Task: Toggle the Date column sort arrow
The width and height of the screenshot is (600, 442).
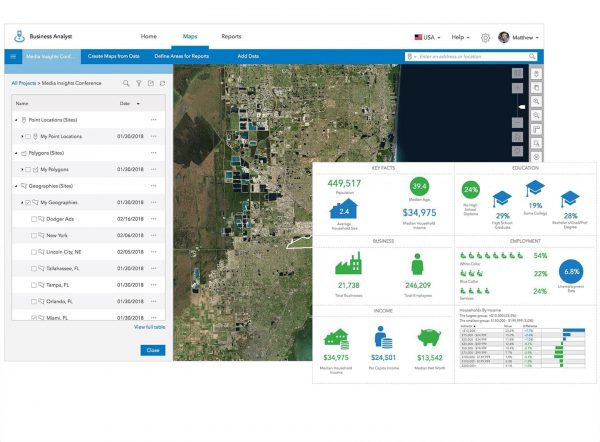Action: [x=138, y=104]
